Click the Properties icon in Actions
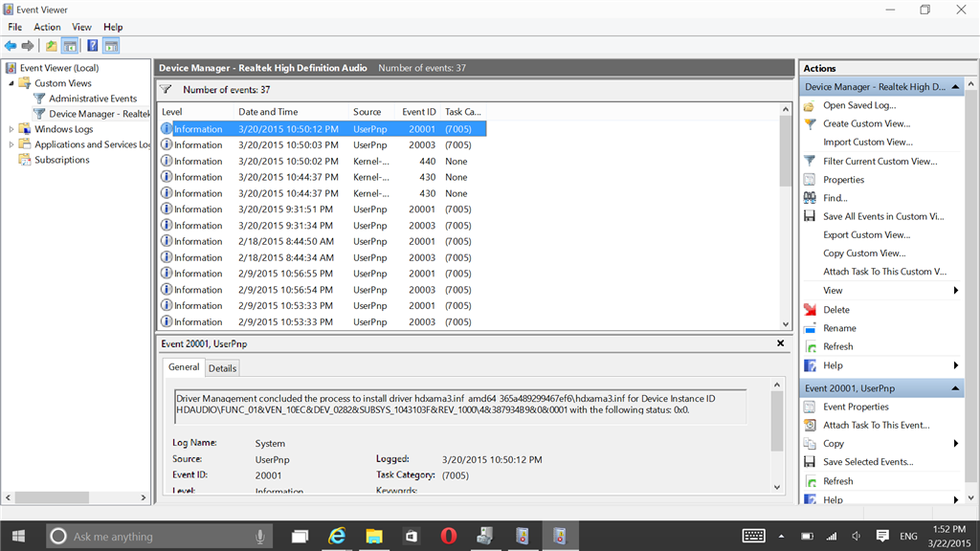 click(x=810, y=179)
